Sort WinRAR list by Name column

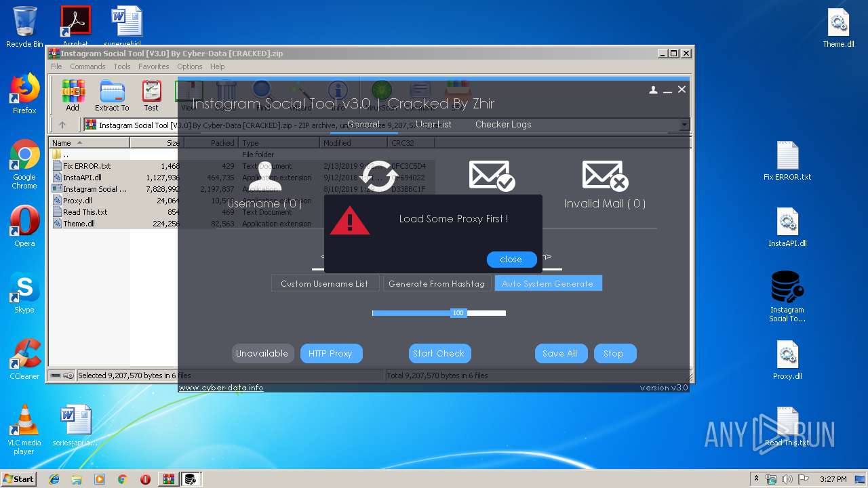click(x=89, y=143)
